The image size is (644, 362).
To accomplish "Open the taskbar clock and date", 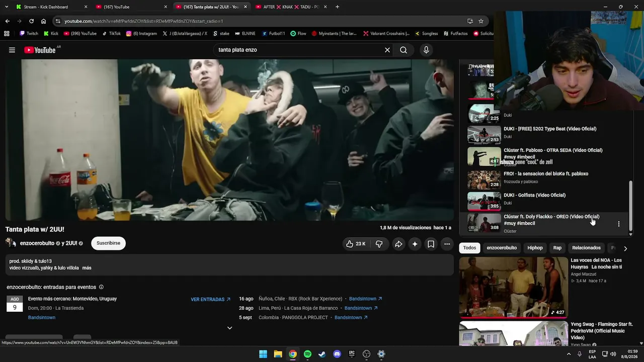I will pos(630,354).
